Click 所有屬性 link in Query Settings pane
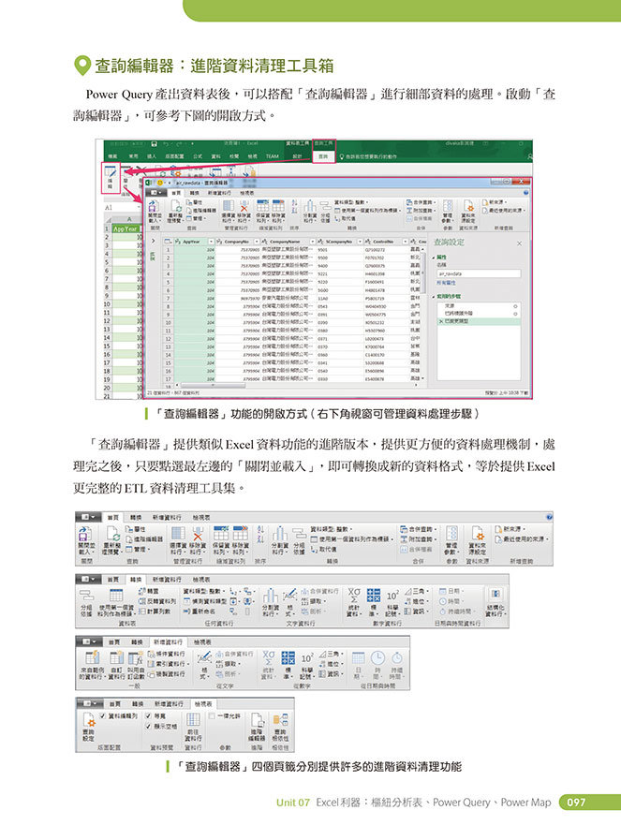The height and width of the screenshot is (840, 621). coord(446,282)
